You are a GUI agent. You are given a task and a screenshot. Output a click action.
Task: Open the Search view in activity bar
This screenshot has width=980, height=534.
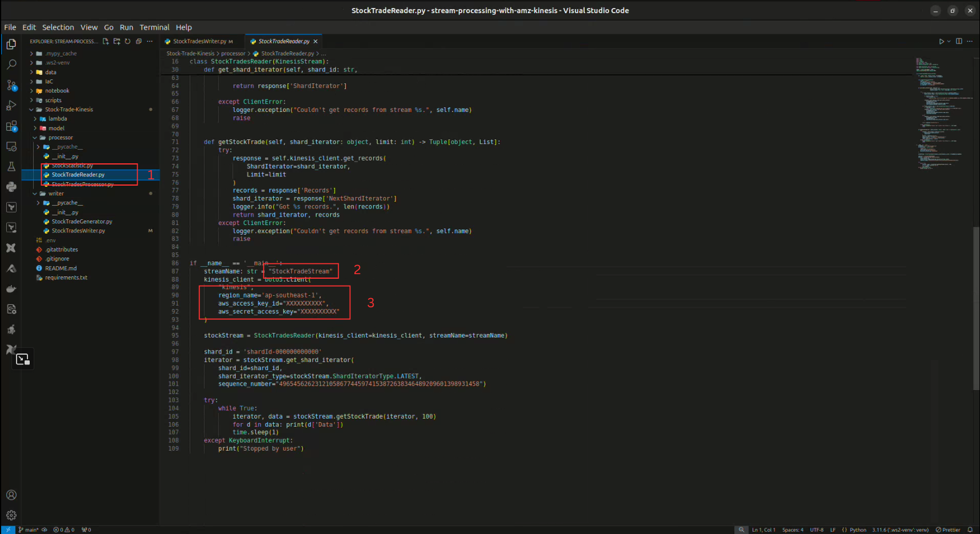(x=11, y=65)
